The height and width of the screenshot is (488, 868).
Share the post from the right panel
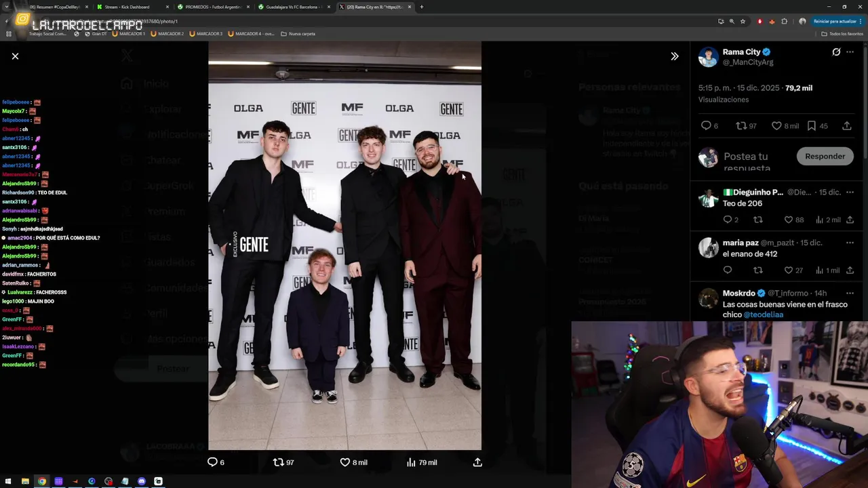[x=847, y=126]
